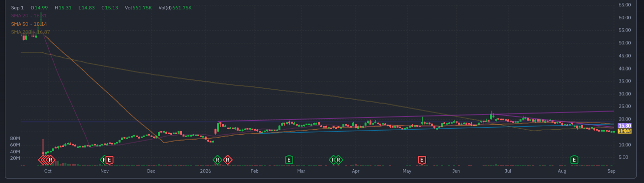Click the 45.00 price axis label
The height and width of the screenshot is (183, 644).
click(624, 56)
